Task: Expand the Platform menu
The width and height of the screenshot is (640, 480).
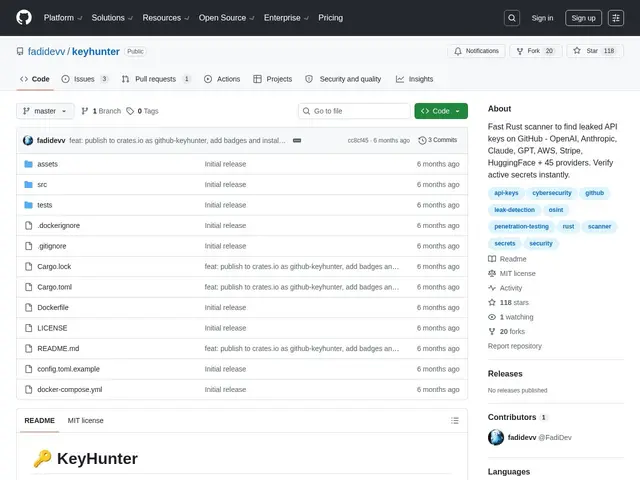Action: tap(63, 18)
